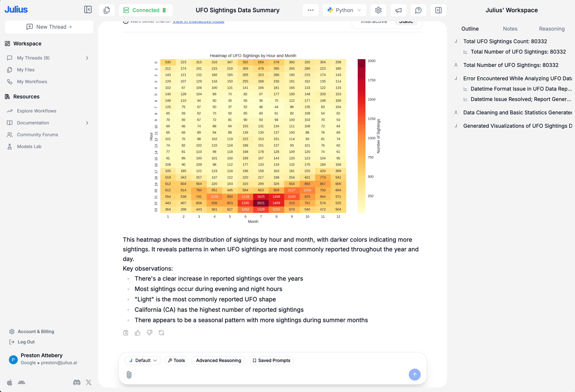Screen dimensions: 575x392
Task: Collapse the left sidebar panel
Action: pyautogui.click(x=88, y=10)
